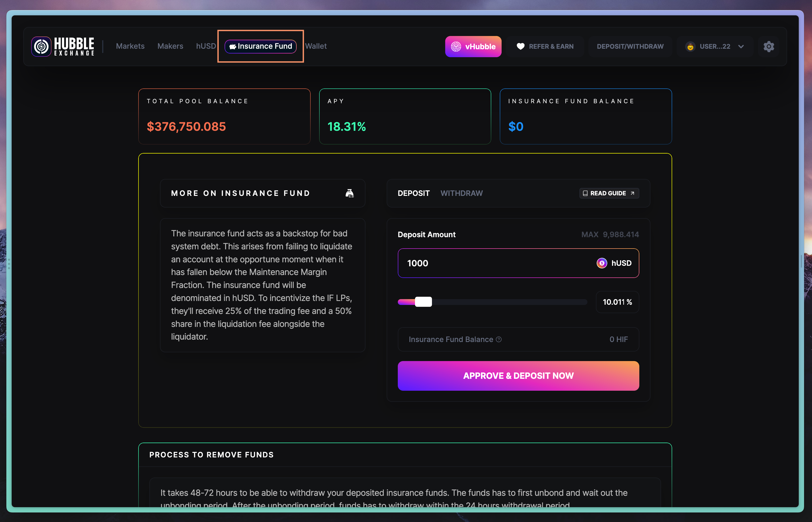Go to the Makers tab

click(x=170, y=46)
